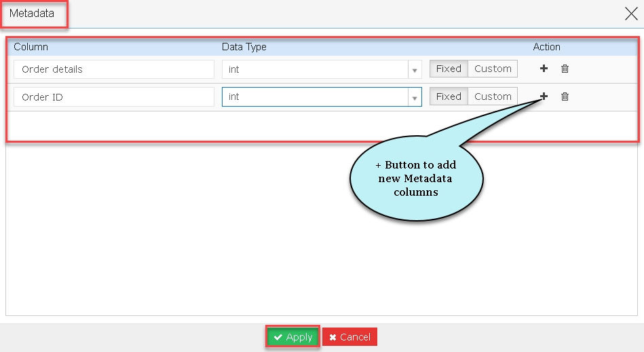
Task: Add a column after Order details
Action: 544,69
